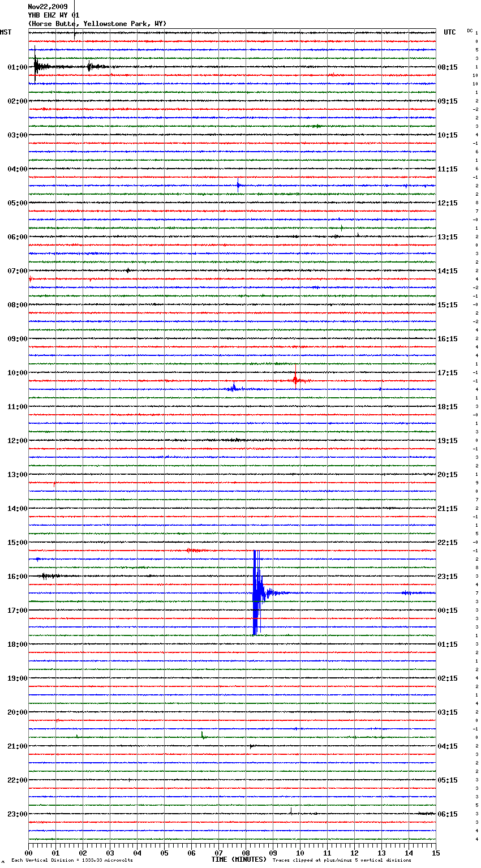This screenshot has width=481, height=868.
Task: Click the 12 minute mark on the bottom axis
Action: coord(354,853)
